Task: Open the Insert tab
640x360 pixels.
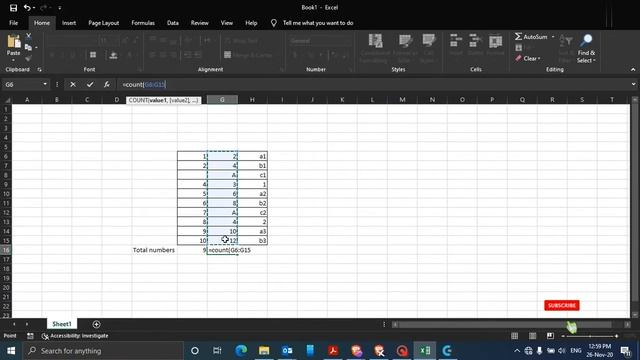Action: tap(69, 23)
